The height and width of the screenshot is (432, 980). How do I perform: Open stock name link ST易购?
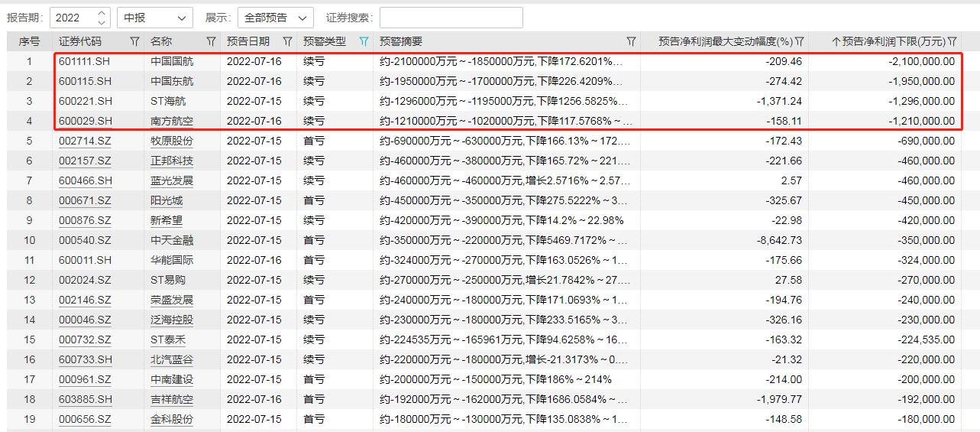coord(168,280)
